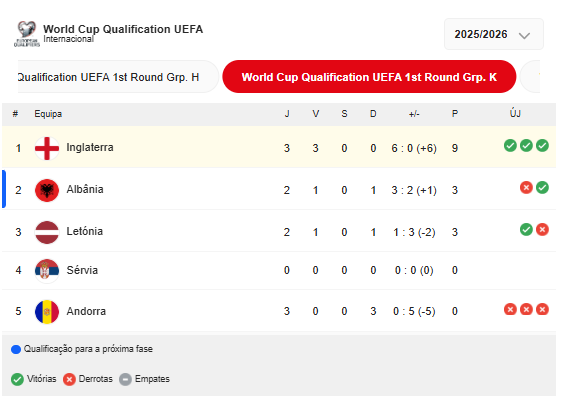Screen dimensions: 566x412
Task: Click Andorra's last red loss icon
Action: 542,309
